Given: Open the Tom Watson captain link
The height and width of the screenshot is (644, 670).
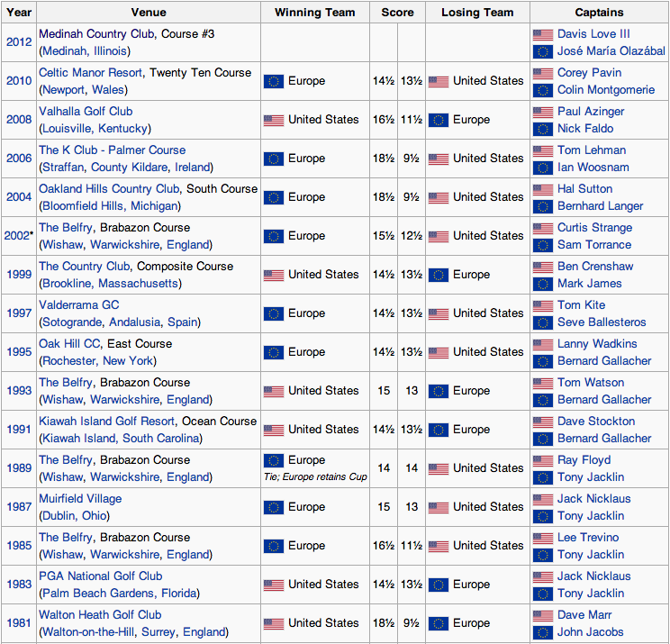Looking at the screenshot, I should (591, 383).
